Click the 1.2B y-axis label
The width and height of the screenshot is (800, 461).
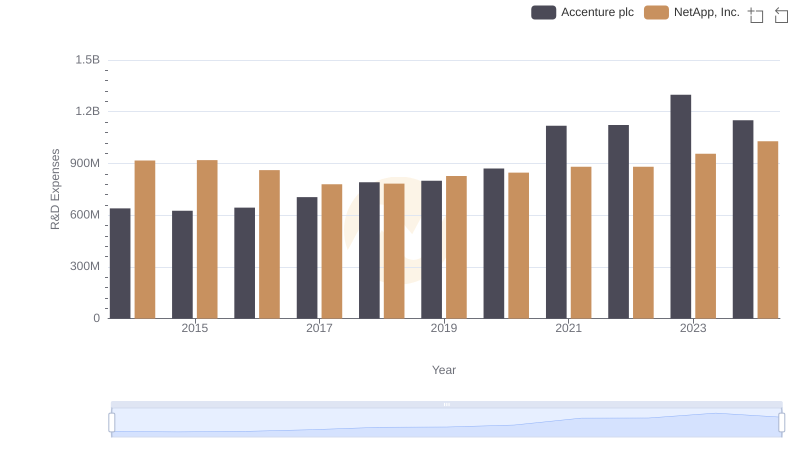pyautogui.click(x=88, y=111)
